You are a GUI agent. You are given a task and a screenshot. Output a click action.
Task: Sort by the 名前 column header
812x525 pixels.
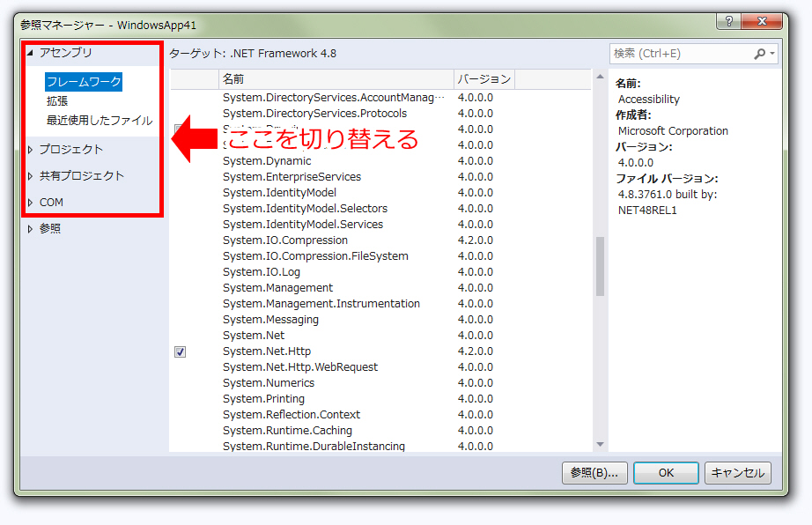(336, 79)
